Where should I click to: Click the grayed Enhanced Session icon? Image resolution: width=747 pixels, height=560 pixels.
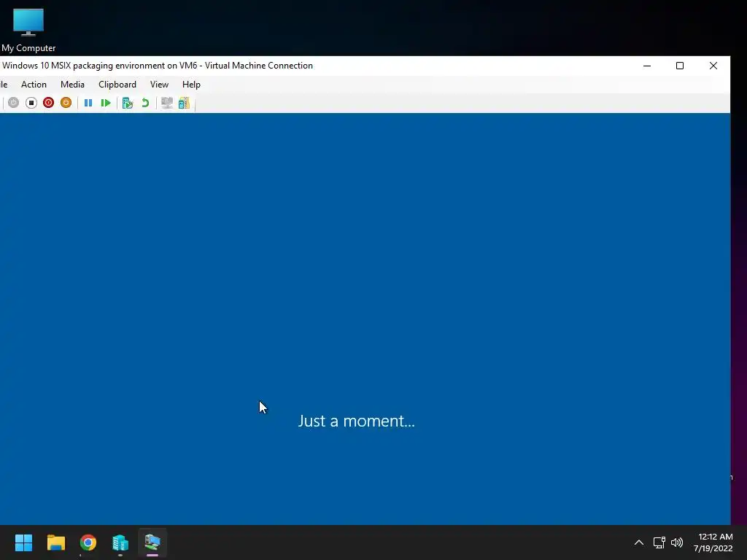coord(167,103)
